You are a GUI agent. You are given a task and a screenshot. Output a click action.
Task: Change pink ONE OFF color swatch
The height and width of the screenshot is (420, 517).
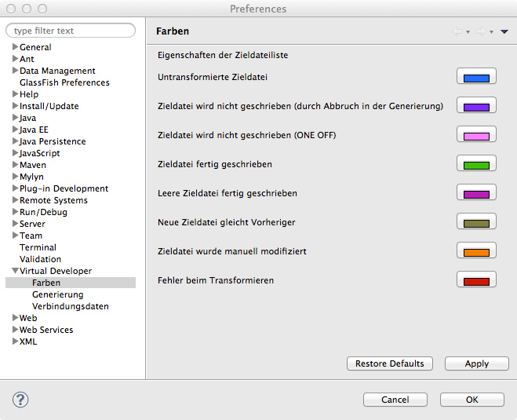(476, 134)
